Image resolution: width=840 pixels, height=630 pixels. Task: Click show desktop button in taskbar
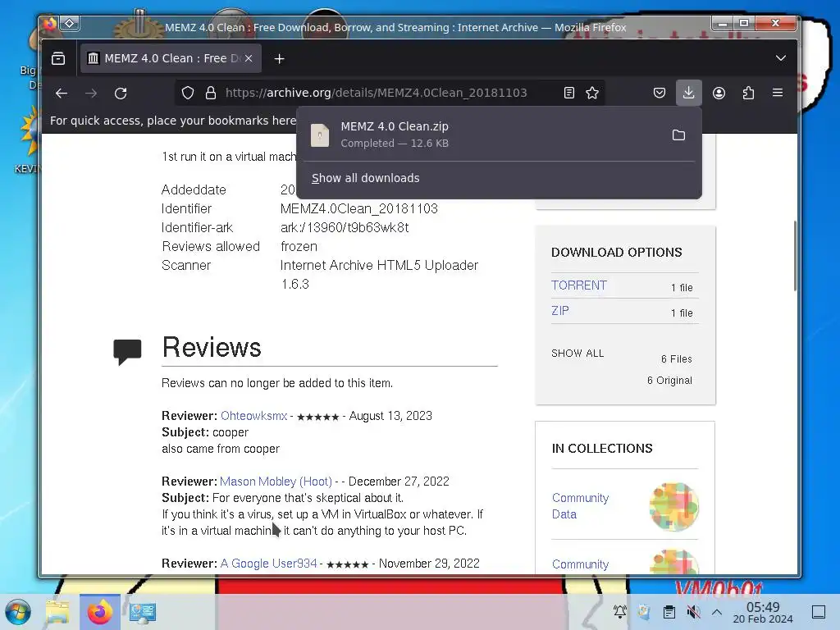click(x=819, y=612)
